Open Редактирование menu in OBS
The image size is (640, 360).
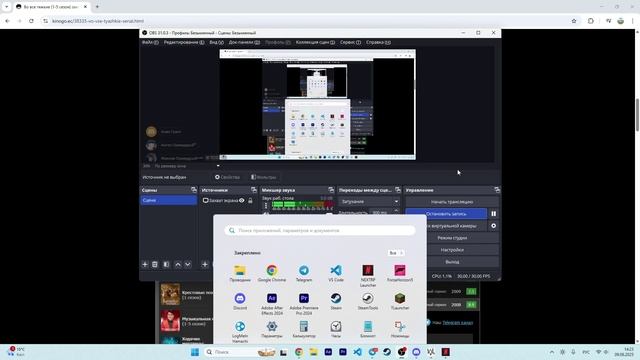[x=184, y=42]
